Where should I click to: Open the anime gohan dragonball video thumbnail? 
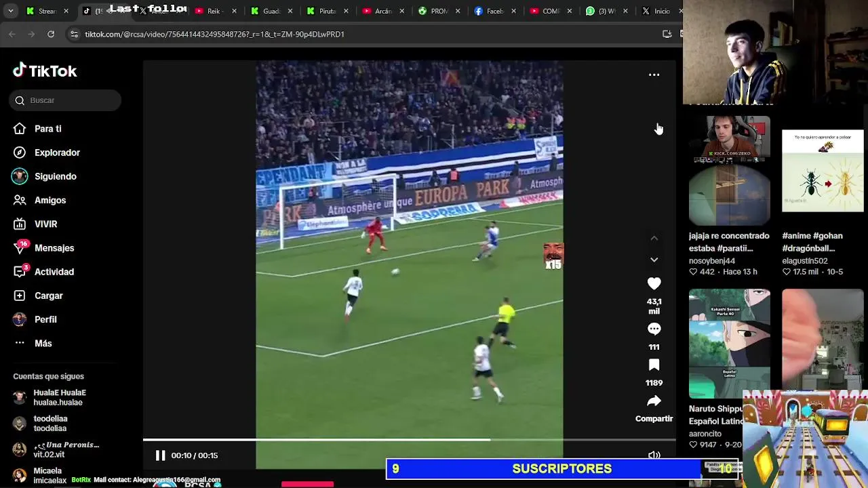pyautogui.click(x=823, y=171)
